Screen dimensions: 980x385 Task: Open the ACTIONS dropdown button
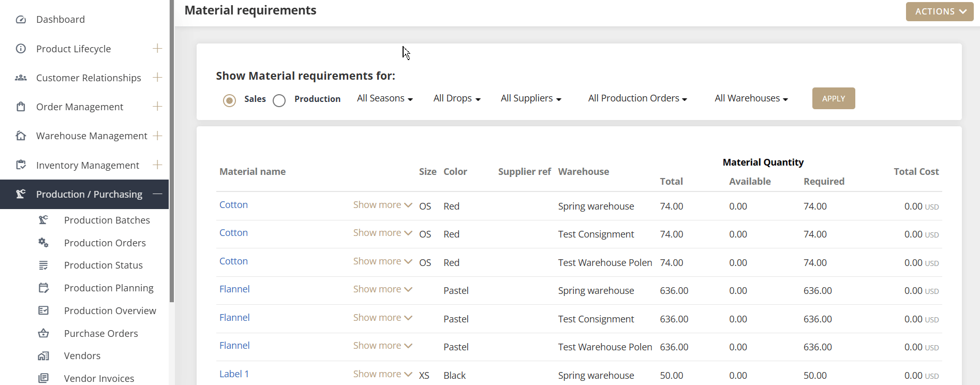pyautogui.click(x=939, y=11)
